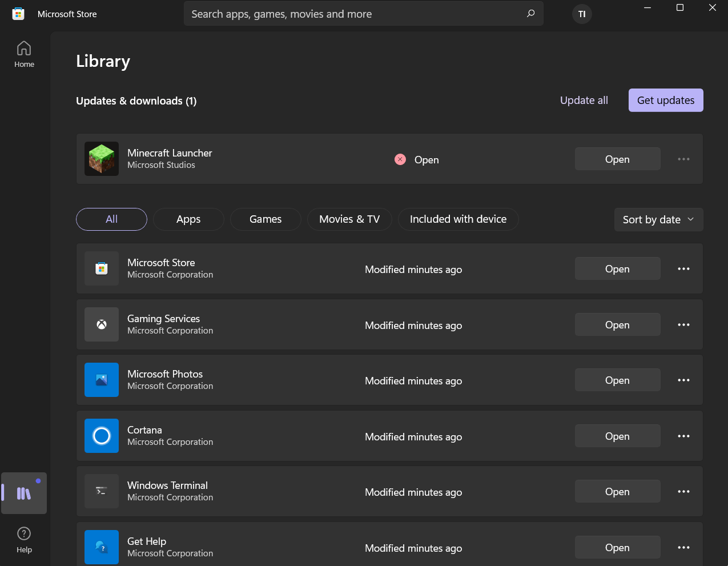Viewport: 728px width, 566px height.
Task: Click the Microsoft Store app icon in list
Action: [x=102, y=268]
